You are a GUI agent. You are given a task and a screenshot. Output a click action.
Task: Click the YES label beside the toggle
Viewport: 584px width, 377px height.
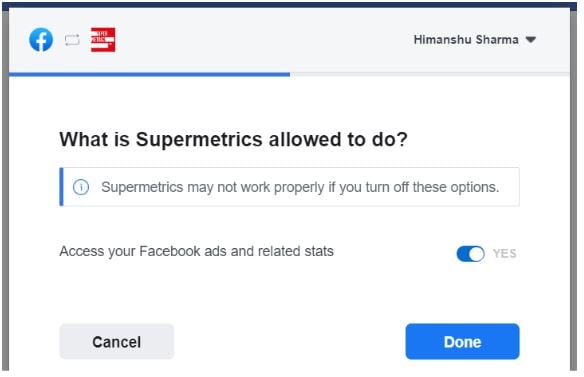[x=504, y=254]
